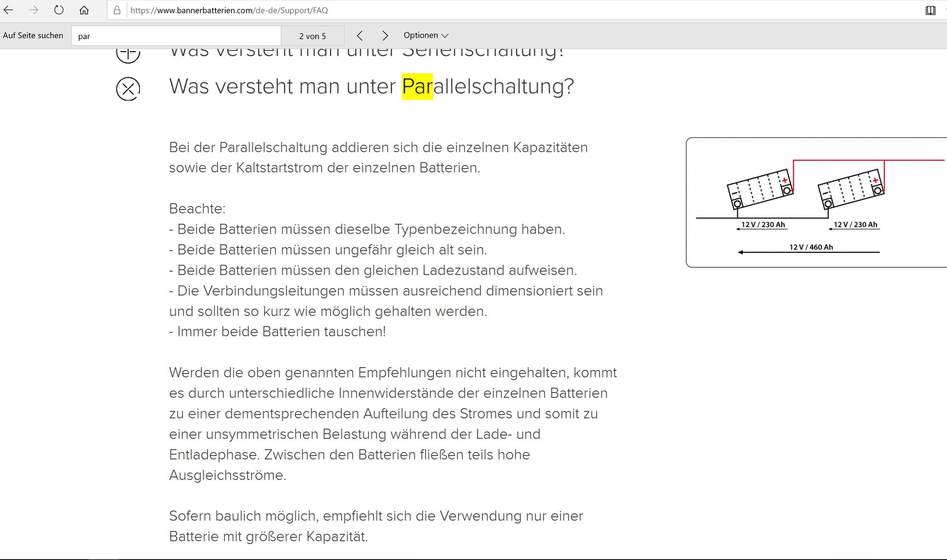Click the browser forward arrow
Viewport: 947px width, 560px height.
33,10
